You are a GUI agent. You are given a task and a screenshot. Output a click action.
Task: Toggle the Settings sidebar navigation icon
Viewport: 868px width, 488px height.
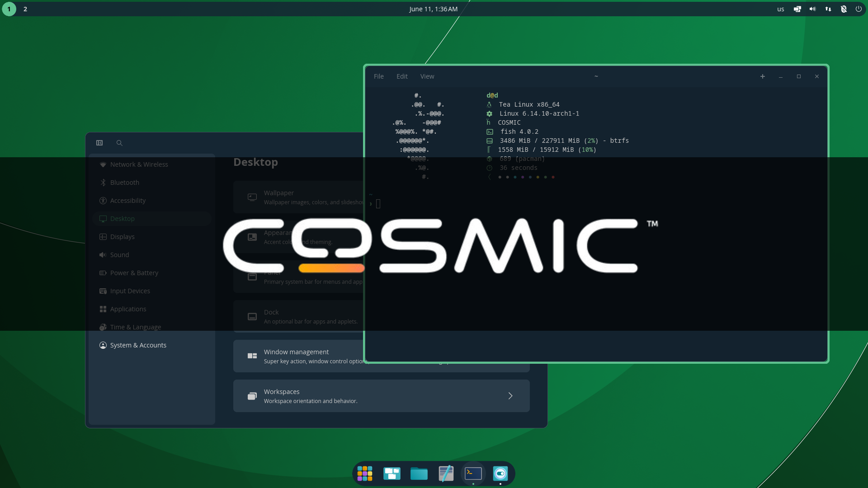coord(99,143)
